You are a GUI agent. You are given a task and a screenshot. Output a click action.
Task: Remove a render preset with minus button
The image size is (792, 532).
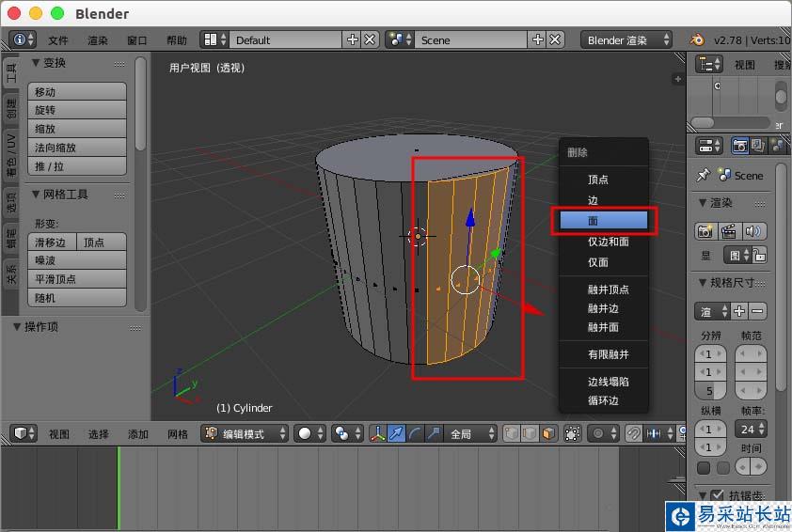pos(757,311)
